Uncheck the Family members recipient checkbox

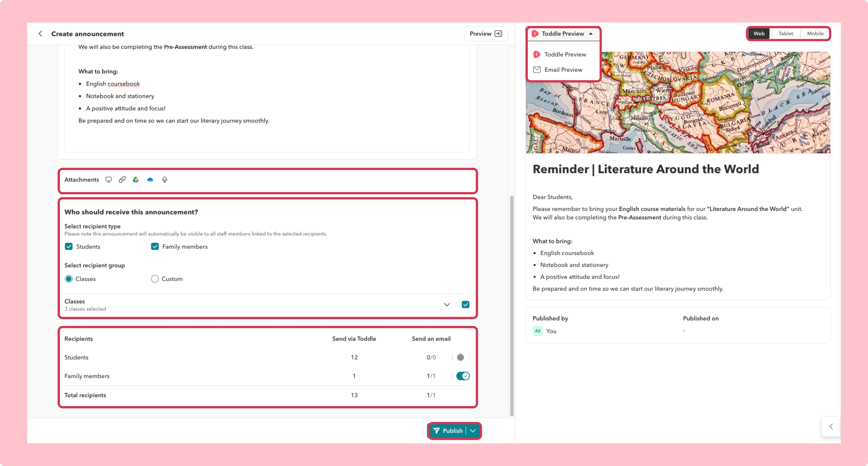point(155,246)
